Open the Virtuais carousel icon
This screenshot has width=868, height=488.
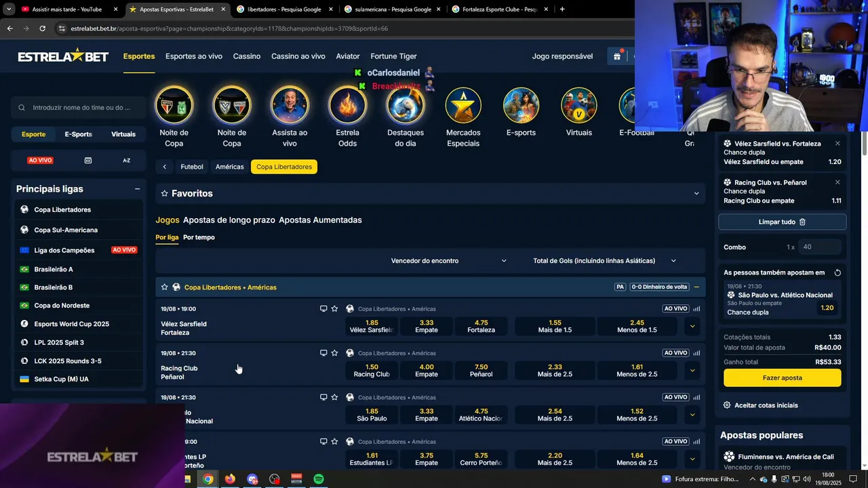coord(579,106)
